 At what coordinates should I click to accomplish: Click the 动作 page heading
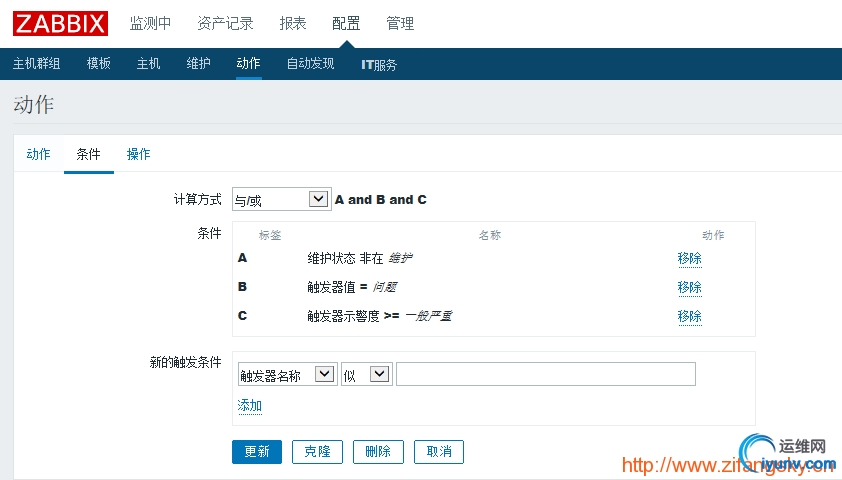tap(34, 105)
